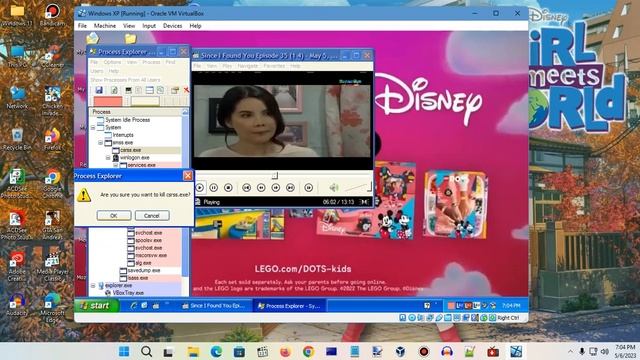
Task: Click the red CPU usage graph
Action: tap(108, 101)
